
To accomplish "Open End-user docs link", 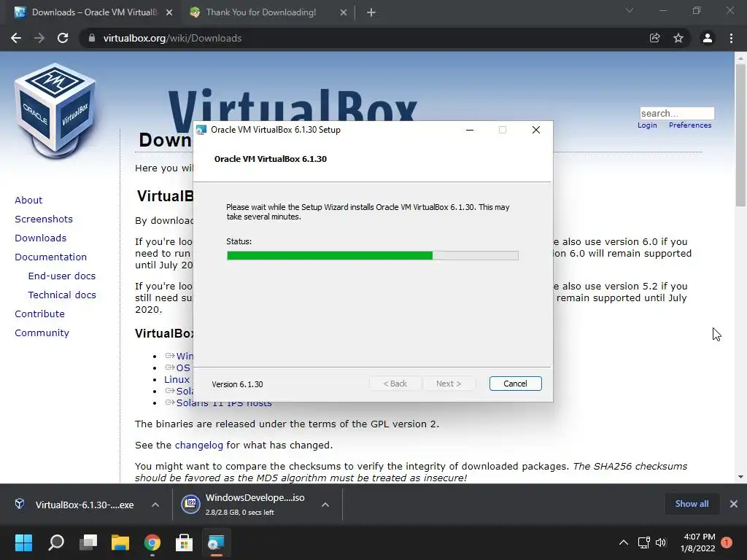I will click(x=62, y=276).
